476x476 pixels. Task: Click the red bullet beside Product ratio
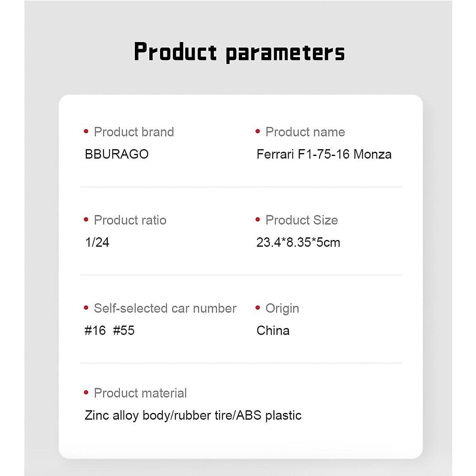[x=86, y=219]
